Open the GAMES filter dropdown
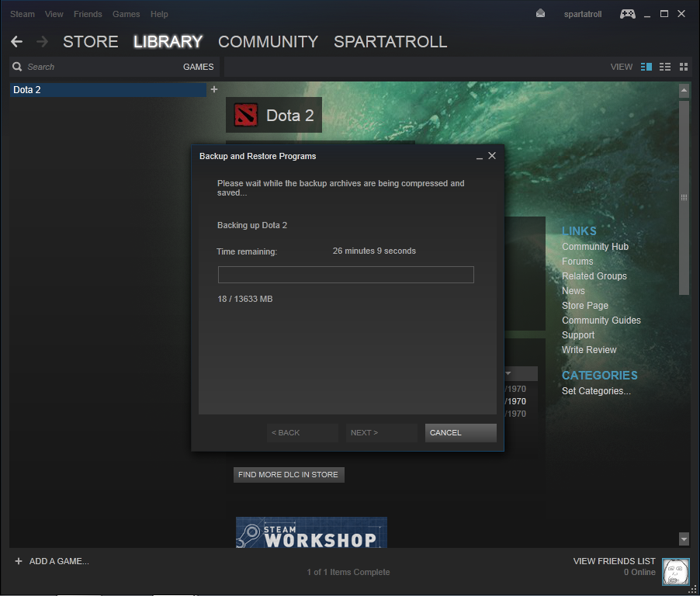Image resolution: width=700 pixels, height=596 pixels. [x=198, y=67]
